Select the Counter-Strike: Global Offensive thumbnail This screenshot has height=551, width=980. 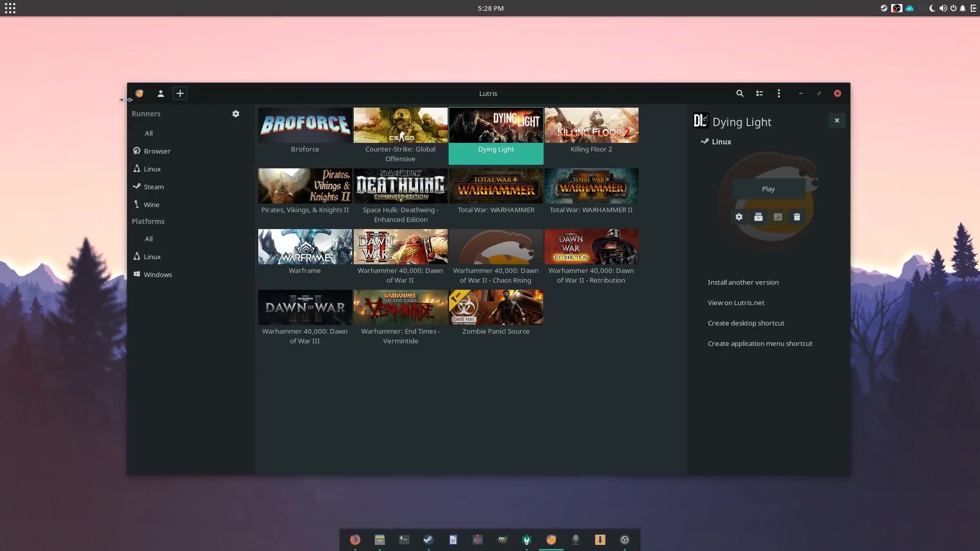401,125
